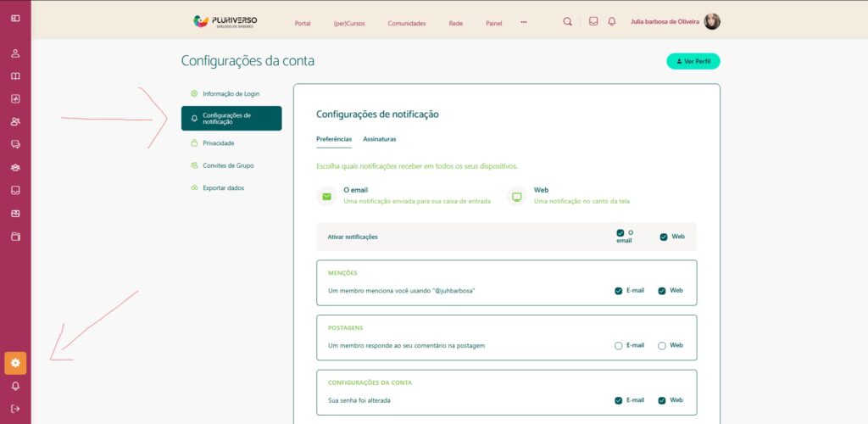Image resolution: width=868 pixels, height=424 pixels.
Task: Open the inbox tray icon in sidebar
Action: point(15,190)
